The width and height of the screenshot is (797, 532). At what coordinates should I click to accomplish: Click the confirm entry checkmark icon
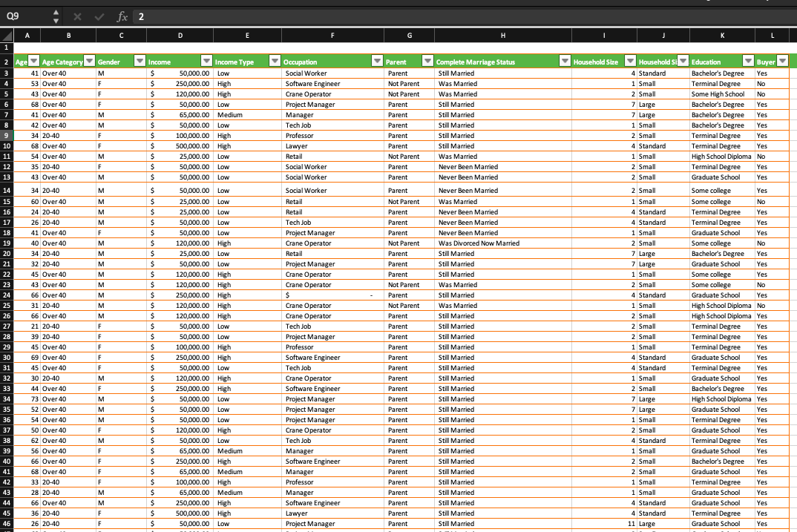pos(99,17)
